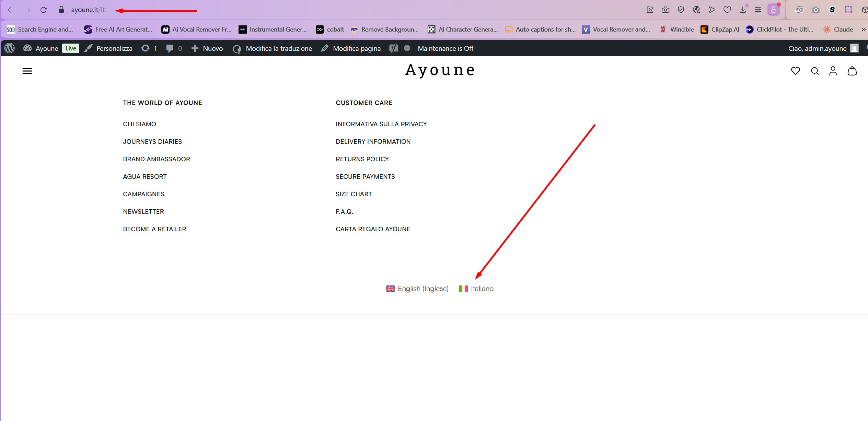Screen dimensions: 868x421
Task: Reload the page with the refresh icon
Action: (44, 10)
